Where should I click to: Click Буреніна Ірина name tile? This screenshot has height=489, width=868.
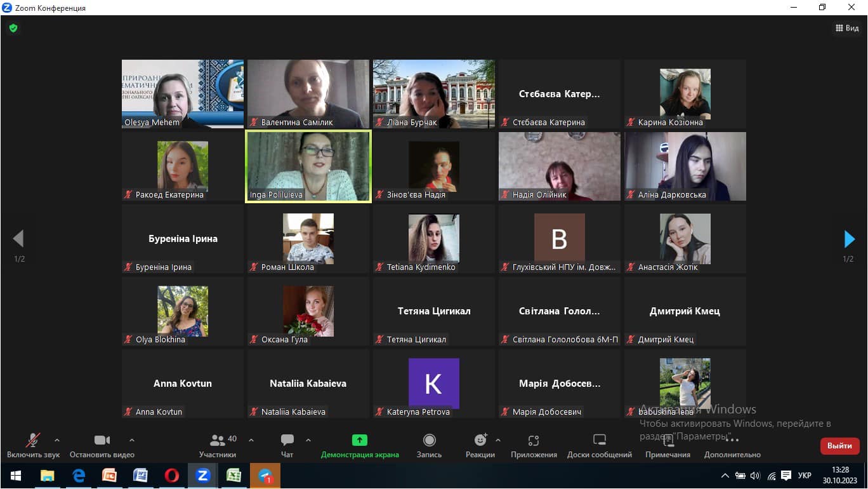183,239
